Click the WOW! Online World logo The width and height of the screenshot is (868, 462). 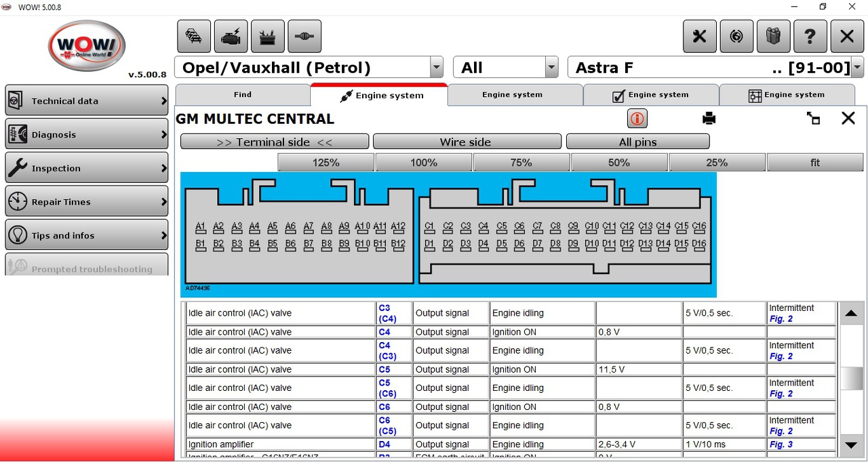(87, 46)
